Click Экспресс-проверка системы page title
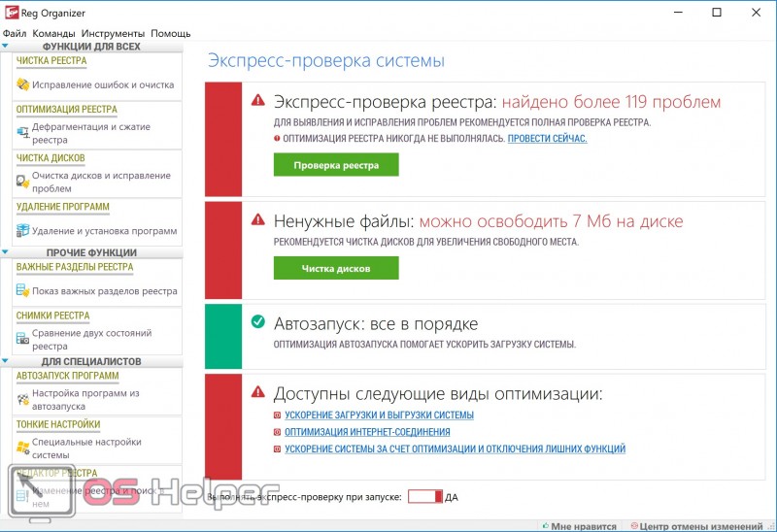This screenshot has width=777, height=532. coord(326,60)
